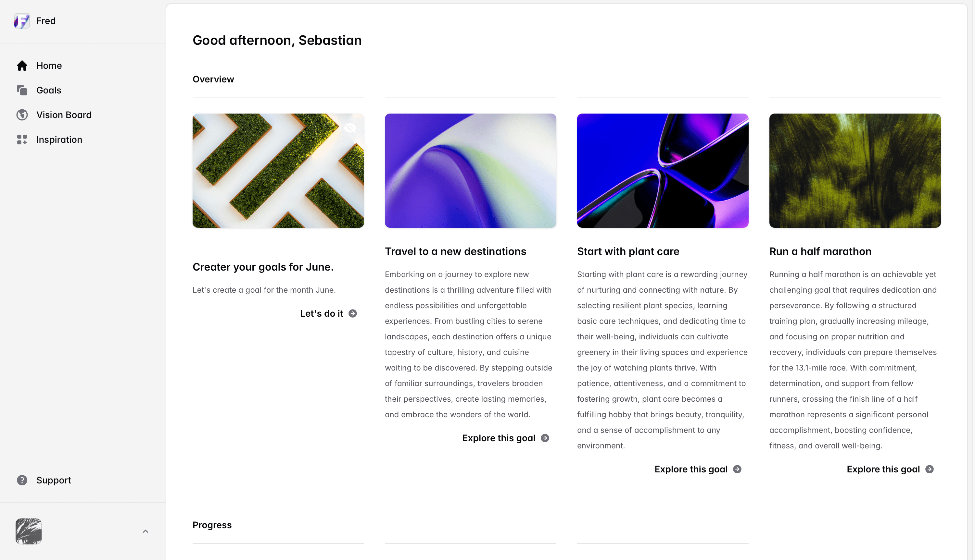Click the Support question mark icon

(22, 481)
